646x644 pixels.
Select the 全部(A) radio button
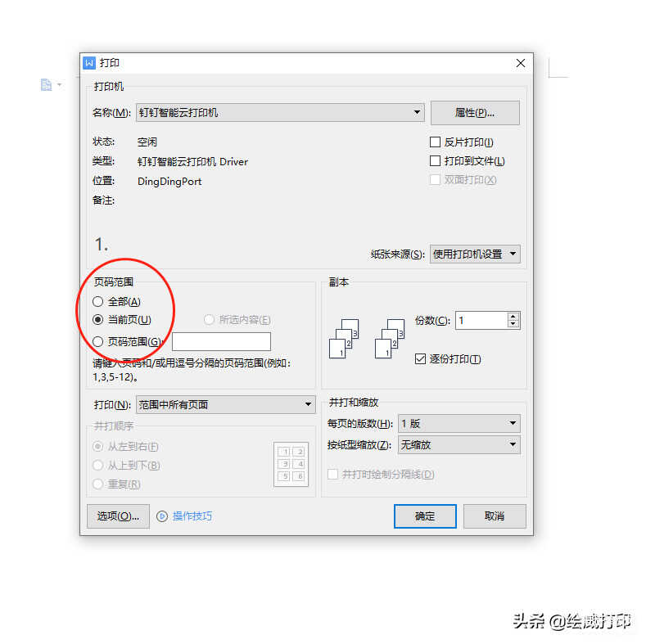pyautogui.click(x=97, y=301)
